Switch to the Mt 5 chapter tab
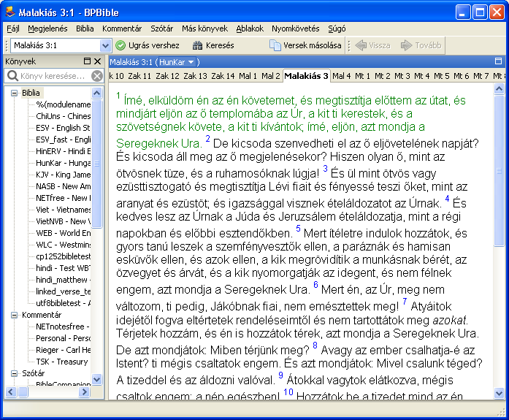This screenshot has height=420, width=509. click(442, 76)
